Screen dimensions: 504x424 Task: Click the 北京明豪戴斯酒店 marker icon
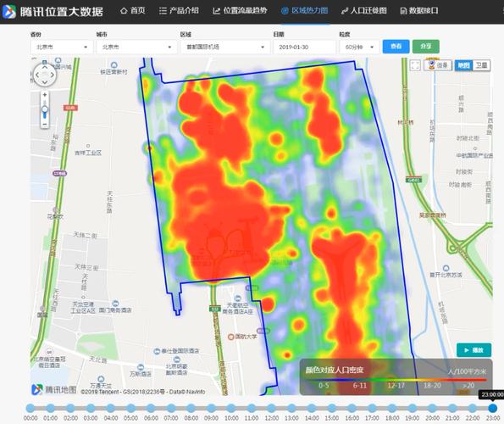177,360
